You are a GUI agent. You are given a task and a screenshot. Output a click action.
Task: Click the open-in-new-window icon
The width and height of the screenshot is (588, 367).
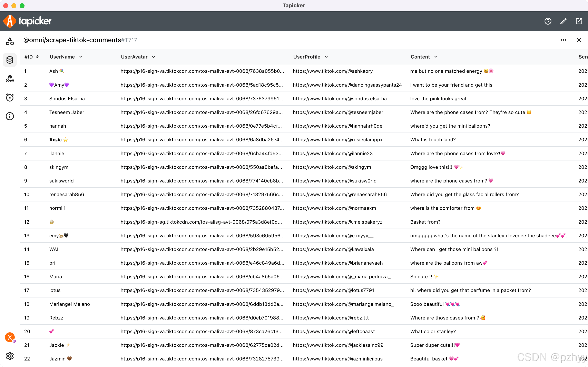(x=579, y=21)
